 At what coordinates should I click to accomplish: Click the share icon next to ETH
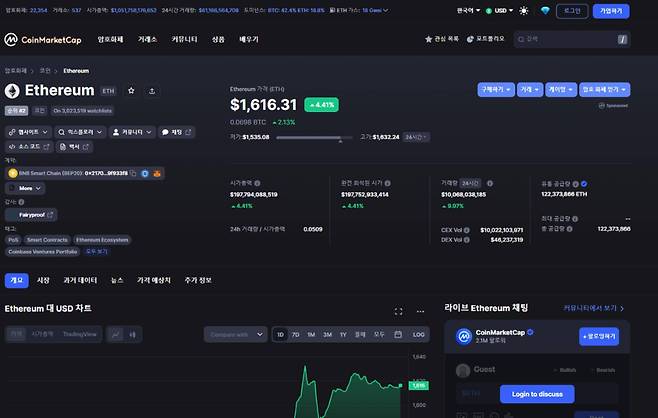pyautogui.click(x=152, y=91)
